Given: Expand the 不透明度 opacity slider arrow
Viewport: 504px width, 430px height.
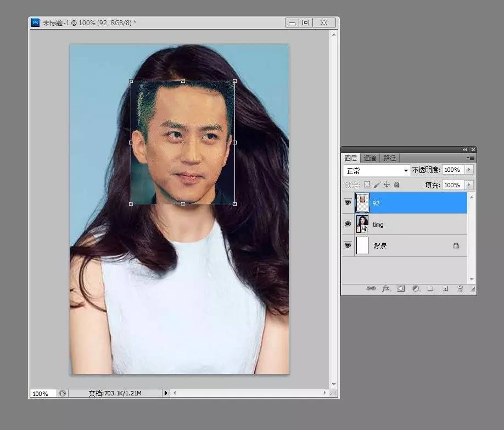Looking at the screenshot, I should pyautogui.click(x=469, y=170).
